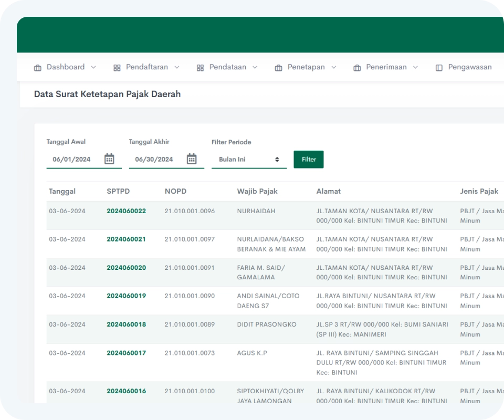Click the Dashboard briefcase icon

pos(38,68)
